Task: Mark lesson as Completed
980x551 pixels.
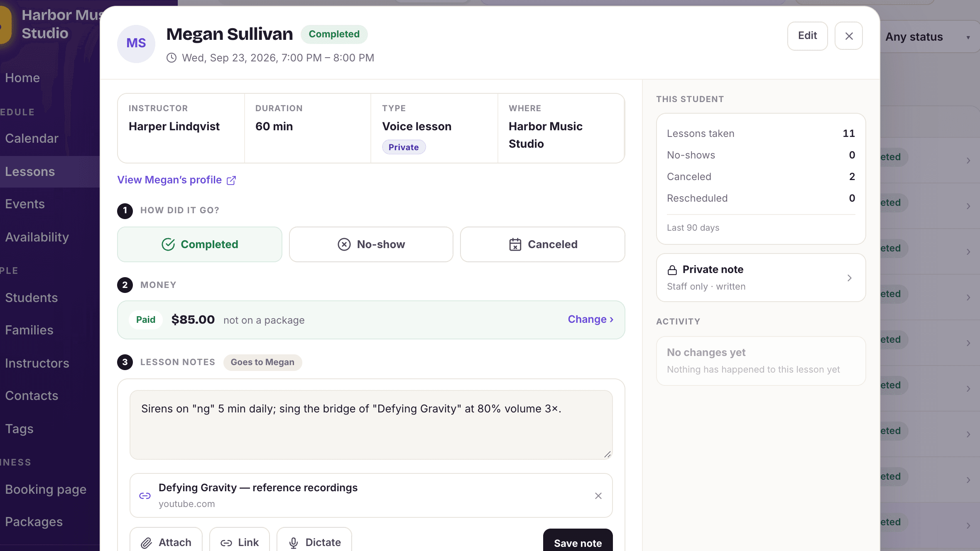Action: pos(200,244)
